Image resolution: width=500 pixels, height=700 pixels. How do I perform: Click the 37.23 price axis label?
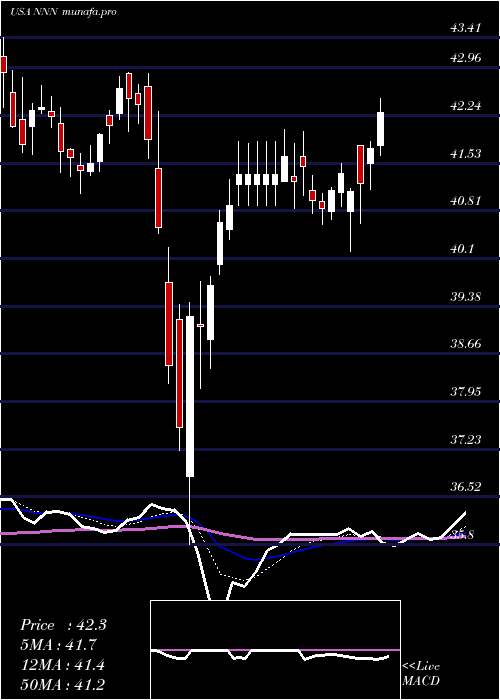point(466,440)
